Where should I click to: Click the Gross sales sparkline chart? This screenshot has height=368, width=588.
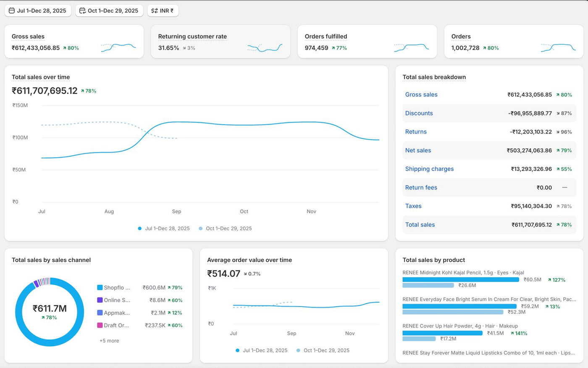click(x=118, y=47)
